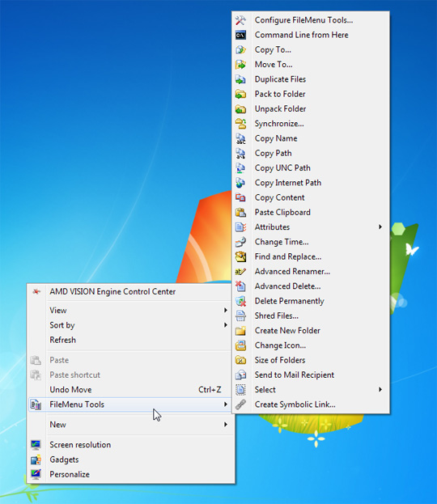Screen dimensions: 437x504
Task: Click the Shred Files shredder icon
Action: [x=240, y=316]
